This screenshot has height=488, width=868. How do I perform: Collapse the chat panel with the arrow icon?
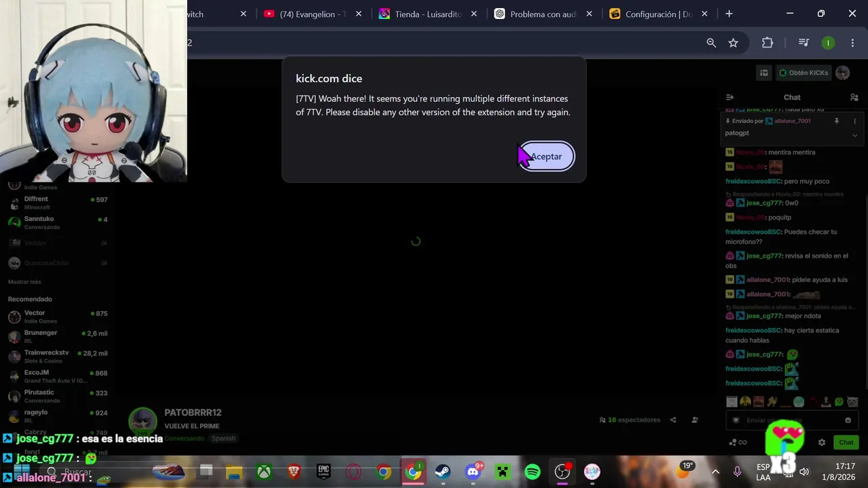click(730, 98)
